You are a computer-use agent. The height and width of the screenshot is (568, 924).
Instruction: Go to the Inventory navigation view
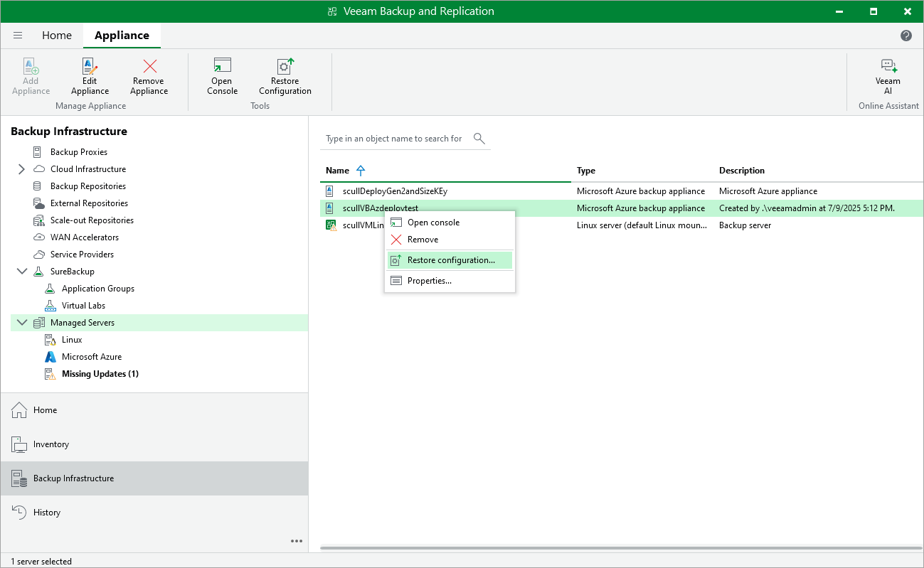point(154,444)
